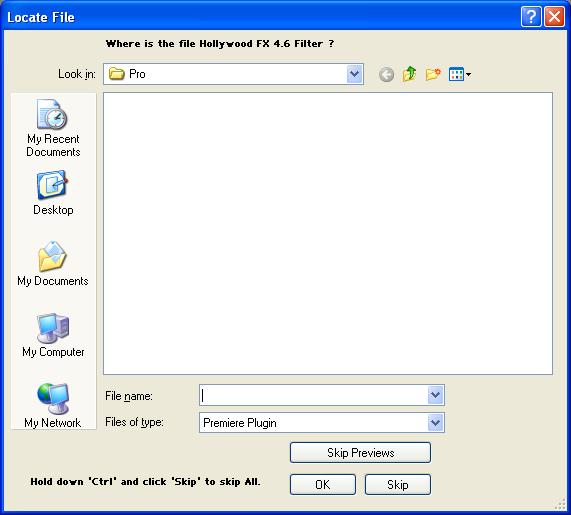This screenshot has height=515, width=571.
Task: Click the question mark help button
Action: pyautogui.click(x=531, y=17)
